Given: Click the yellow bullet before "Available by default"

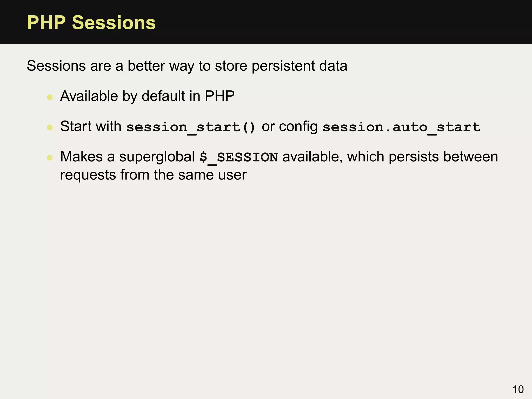Looking at the screenshot, I should point(50,97).
